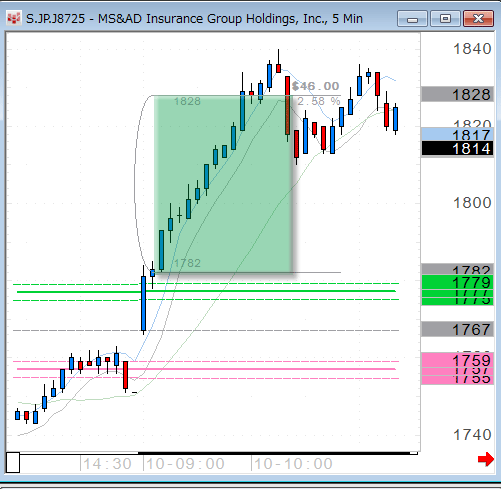501x489 pixels.
Task: Select the light blue 1817 price marker
Action: click(457, 134)
